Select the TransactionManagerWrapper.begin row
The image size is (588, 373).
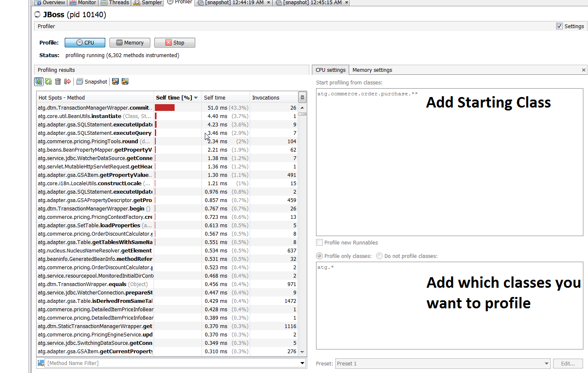click(167, 208)
